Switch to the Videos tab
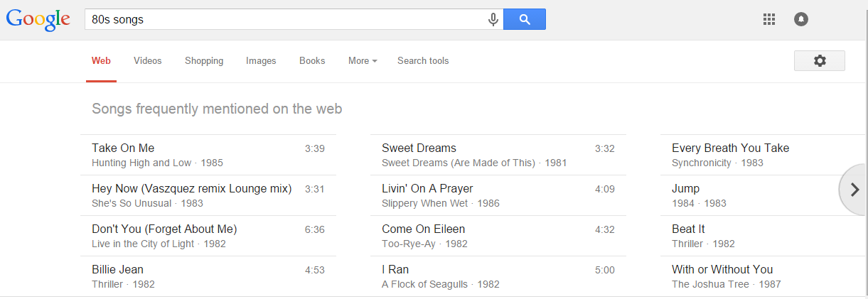Viewport: 868px width, 299px height. [x=147, y=61]
